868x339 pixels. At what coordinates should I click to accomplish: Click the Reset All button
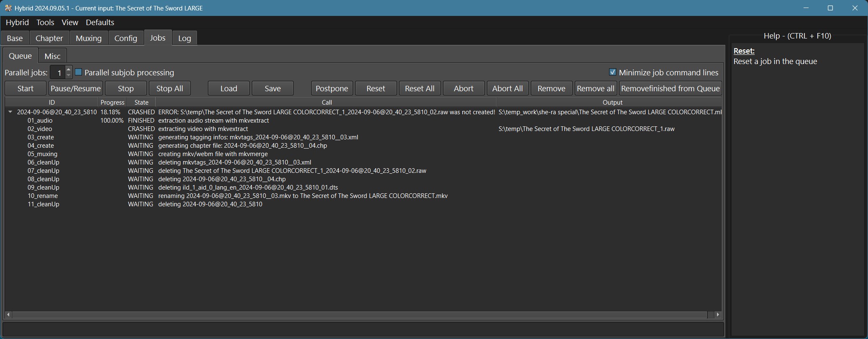(420, 88)
